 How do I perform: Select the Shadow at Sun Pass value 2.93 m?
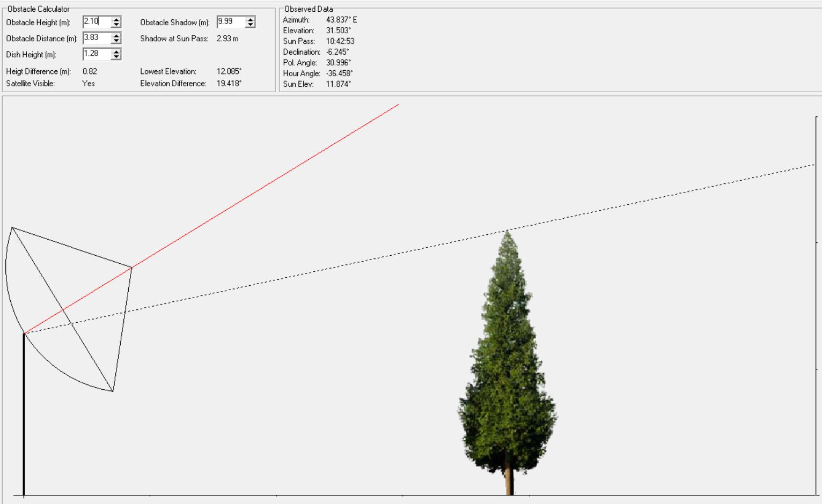227,39
